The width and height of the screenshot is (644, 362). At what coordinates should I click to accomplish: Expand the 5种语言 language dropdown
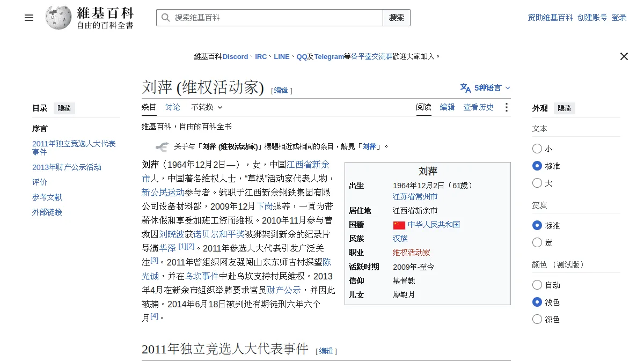(x=486, y=88)
